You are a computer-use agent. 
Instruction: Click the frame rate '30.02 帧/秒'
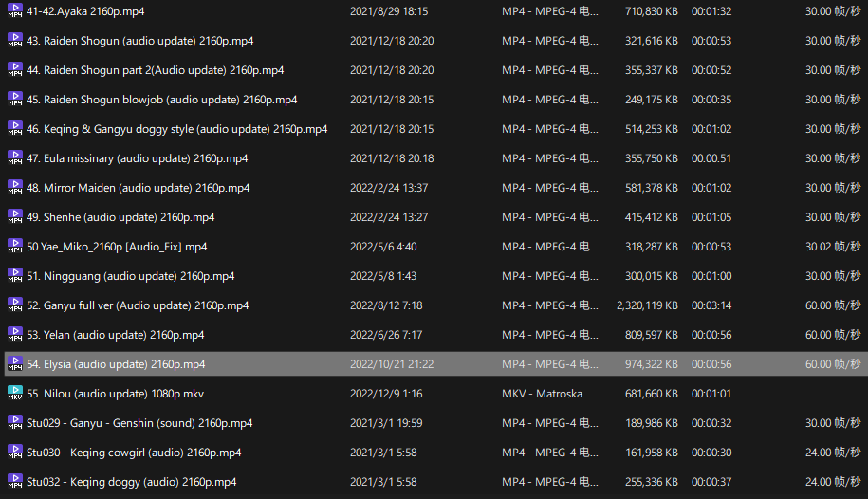(x=833, y=247)
